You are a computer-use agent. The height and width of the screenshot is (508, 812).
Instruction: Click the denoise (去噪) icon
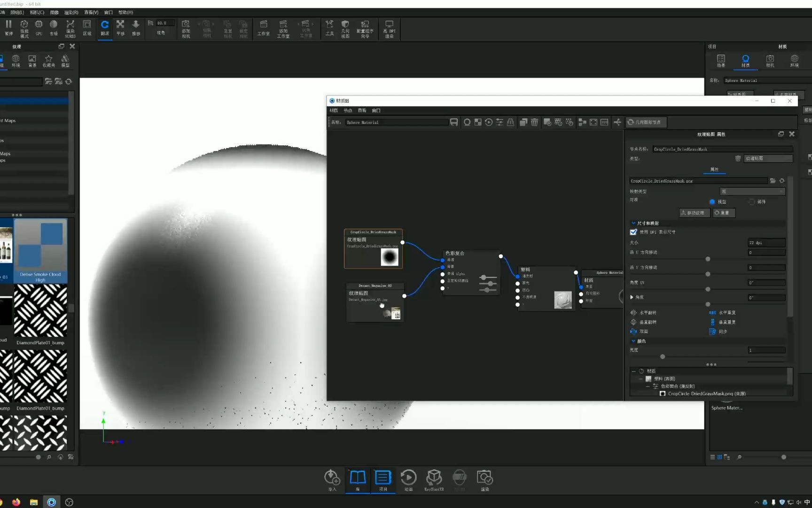click(54, 28)
